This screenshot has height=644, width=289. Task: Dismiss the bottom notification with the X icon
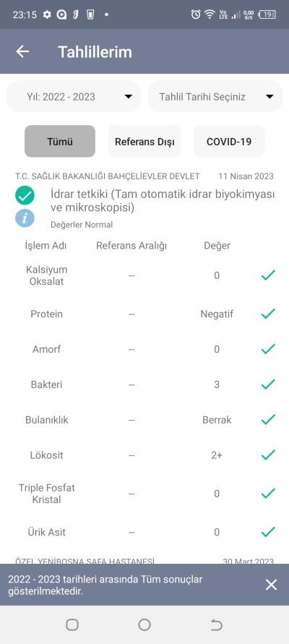coord(271,585)
